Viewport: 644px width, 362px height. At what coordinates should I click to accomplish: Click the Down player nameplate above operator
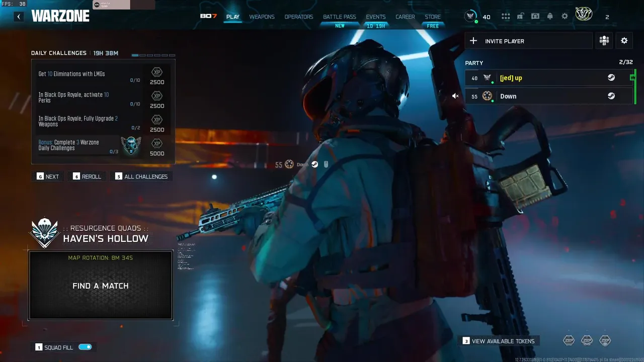(302, 164)
